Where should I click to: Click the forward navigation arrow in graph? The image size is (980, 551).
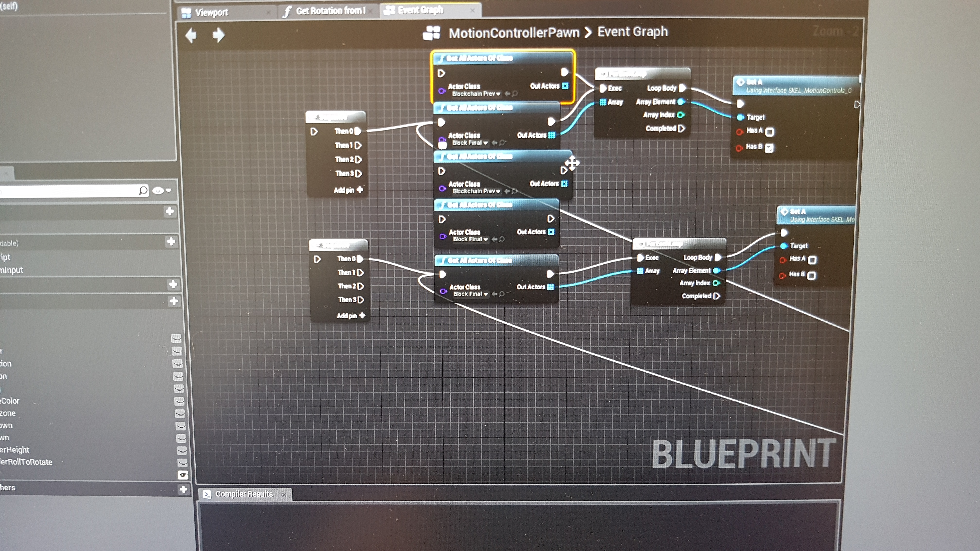218,35
